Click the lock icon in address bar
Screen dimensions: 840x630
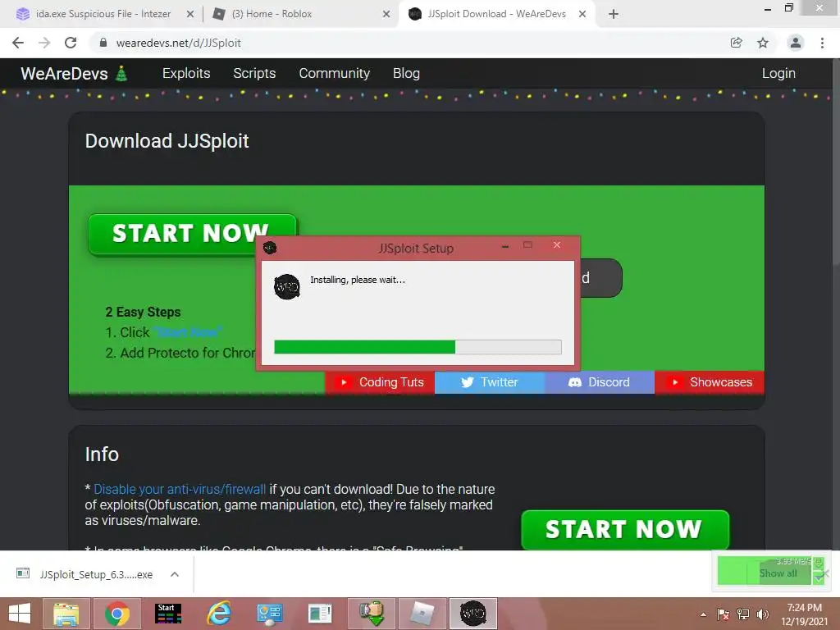(103, 43)
